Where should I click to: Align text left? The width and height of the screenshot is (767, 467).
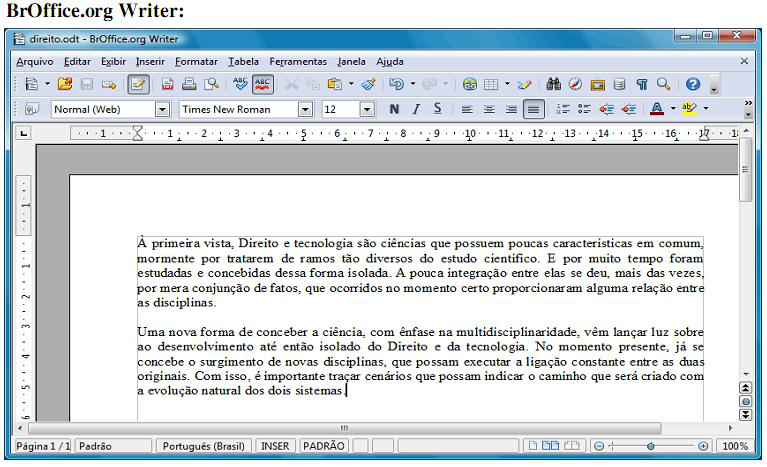click(x=467, y=110)
